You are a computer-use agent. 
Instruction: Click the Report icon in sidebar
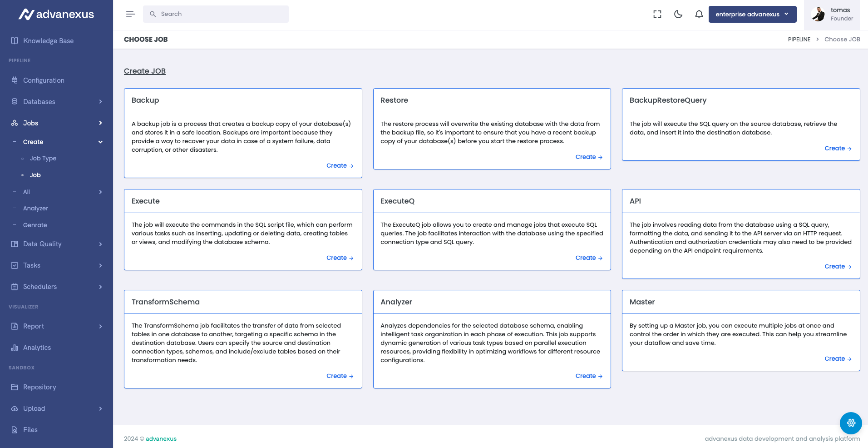[x=15, y=326]
